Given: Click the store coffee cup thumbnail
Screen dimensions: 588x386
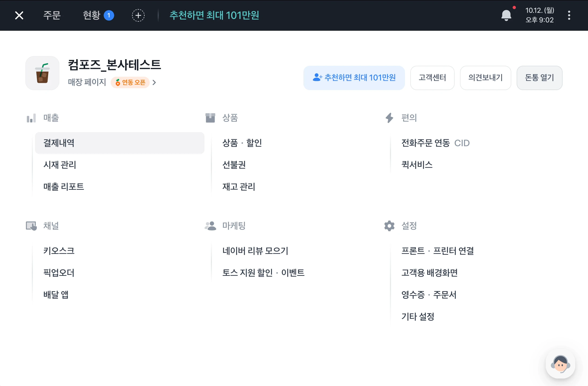Looking at the screenshot, I should [42, 73].
